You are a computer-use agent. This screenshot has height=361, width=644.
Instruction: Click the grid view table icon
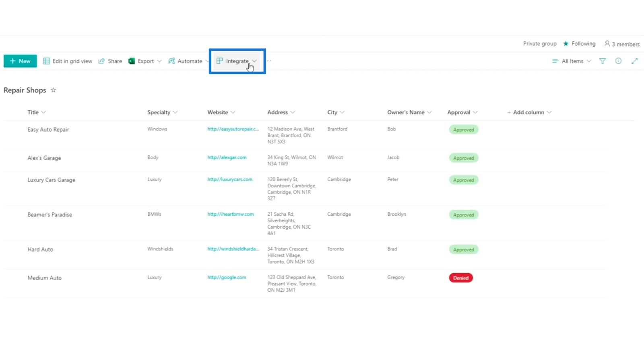46,61
